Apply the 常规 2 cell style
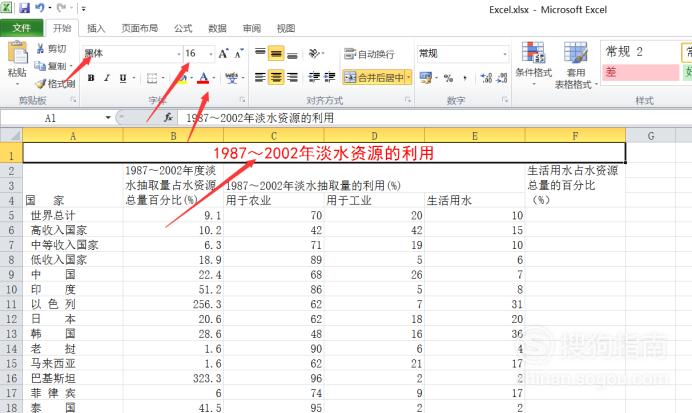692x413 pixels. pos(639,52)
